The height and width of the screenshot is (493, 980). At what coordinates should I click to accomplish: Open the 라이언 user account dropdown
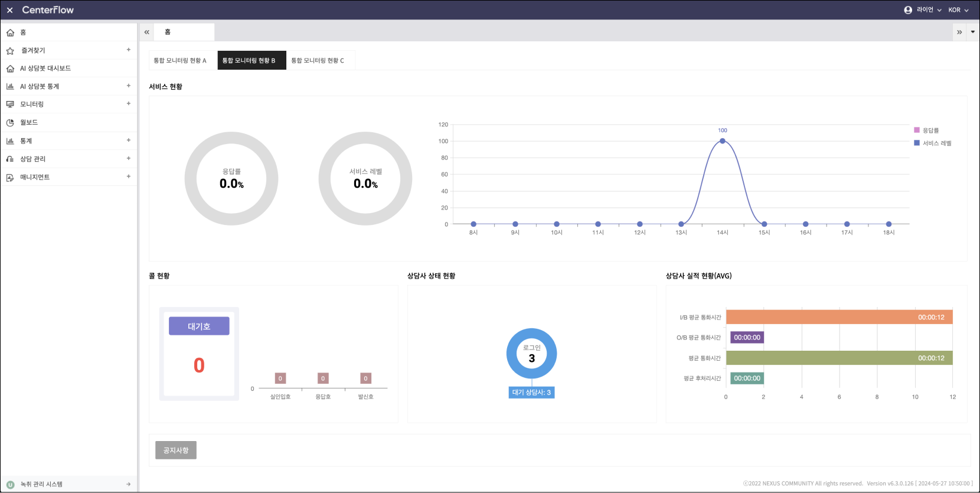click(923, 10)
